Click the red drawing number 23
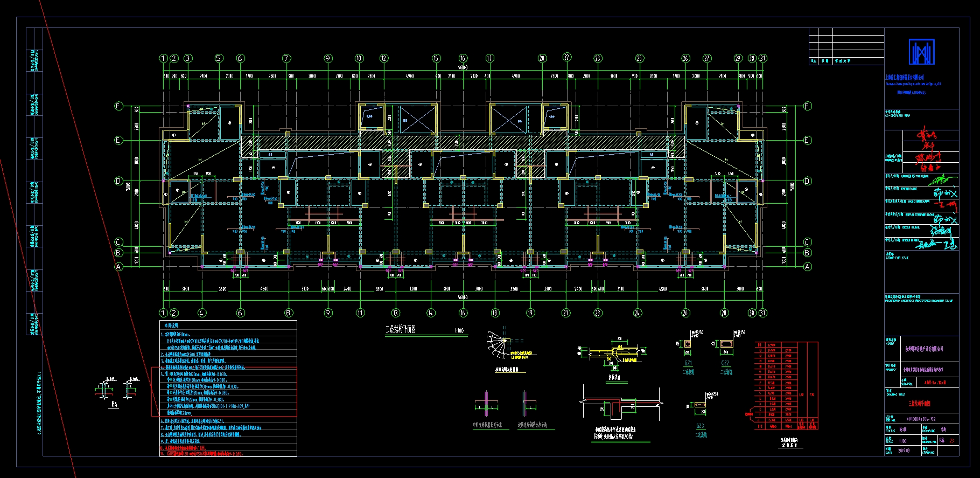Screen dimensions: 980x478 [x=951, y=441]
